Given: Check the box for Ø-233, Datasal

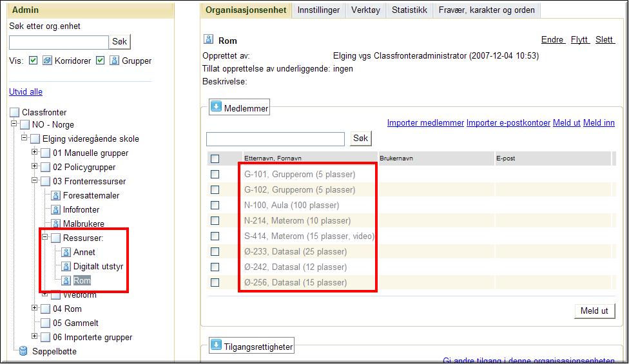Looking at the screenshot, I should [x=215, y=251].
